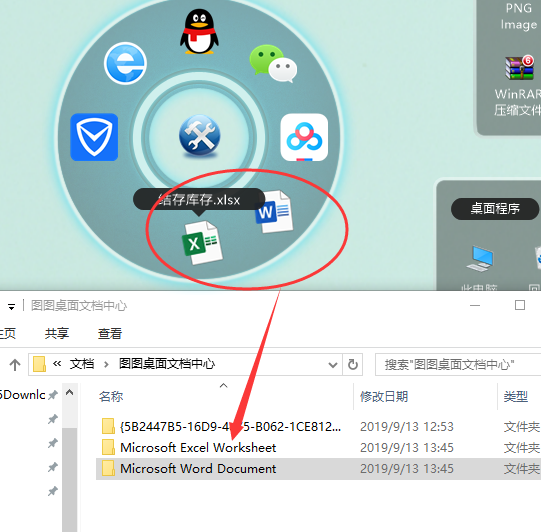Viewport: 541px width, 532px height.
Task: Minimize the 图图桌面文档中心 window
Action: [x=475, y=305]
